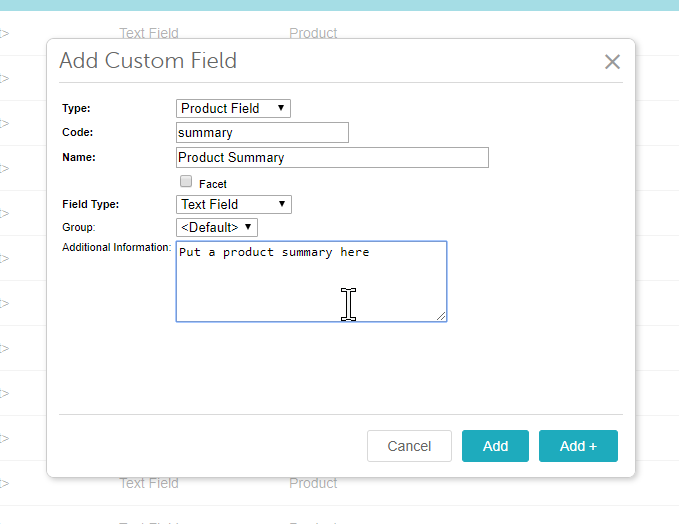This screenshot has height=524, width=679.
Task: Focus the Name field with 'Product Summary'
Action: (332, 157)
